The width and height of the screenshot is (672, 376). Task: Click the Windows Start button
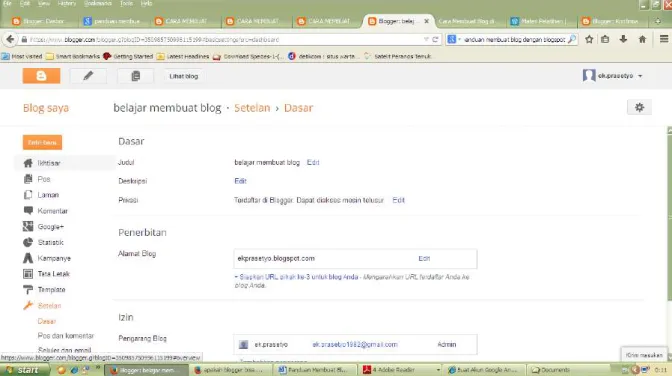24,370
